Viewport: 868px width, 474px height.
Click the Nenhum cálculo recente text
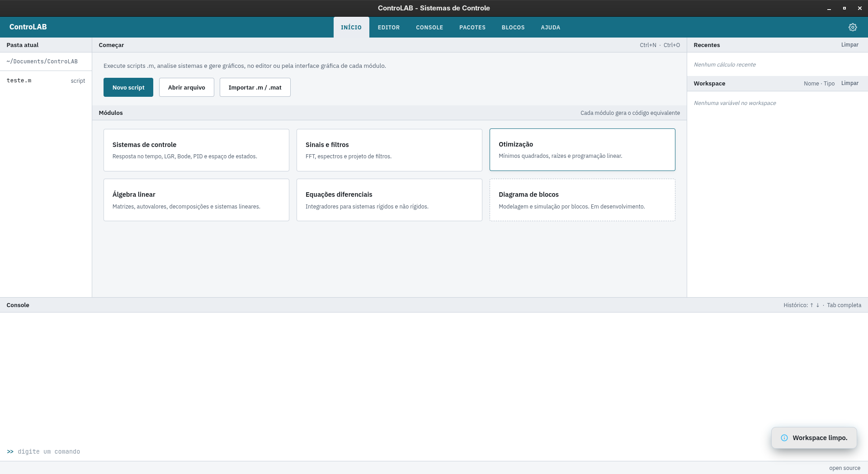[725, 65]
